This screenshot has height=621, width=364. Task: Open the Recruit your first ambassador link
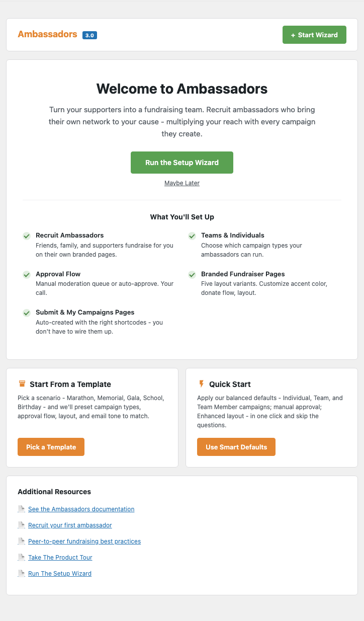70,525
